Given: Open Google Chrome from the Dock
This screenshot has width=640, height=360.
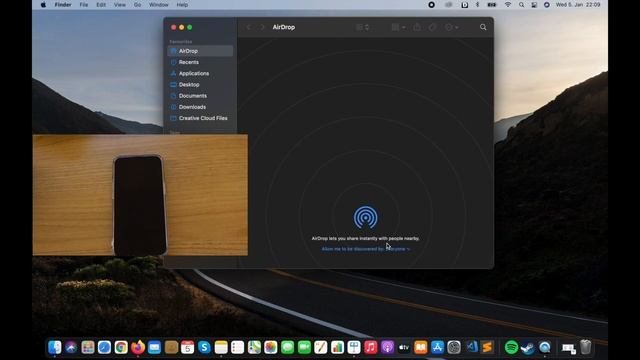Looking at the screenshot, I should click(x=121, y=347).
